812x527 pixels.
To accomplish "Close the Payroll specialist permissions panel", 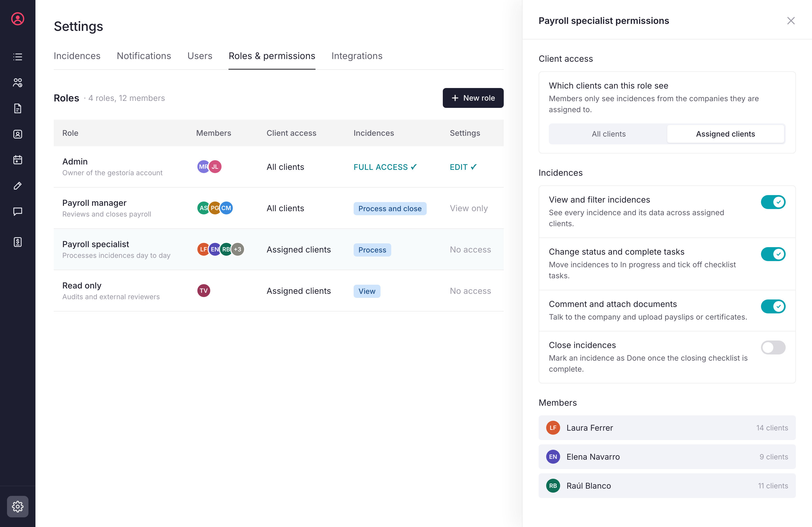I will tap(791, 21).
